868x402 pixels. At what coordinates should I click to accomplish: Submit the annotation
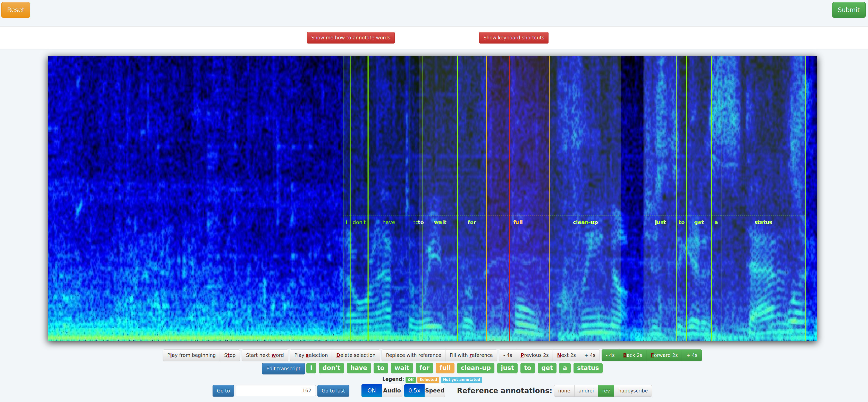coord(848,10)
